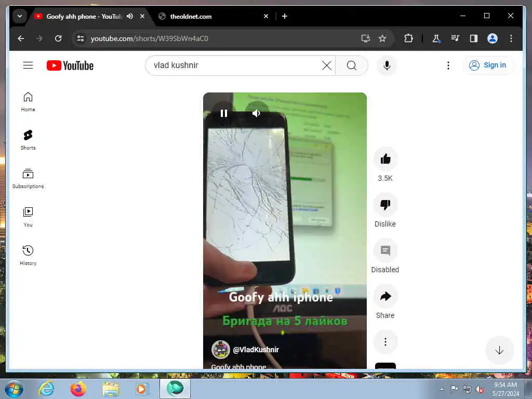The image size is (532, 399).
Task: Install app icon in address bar
Action: (x=365, y=38)
